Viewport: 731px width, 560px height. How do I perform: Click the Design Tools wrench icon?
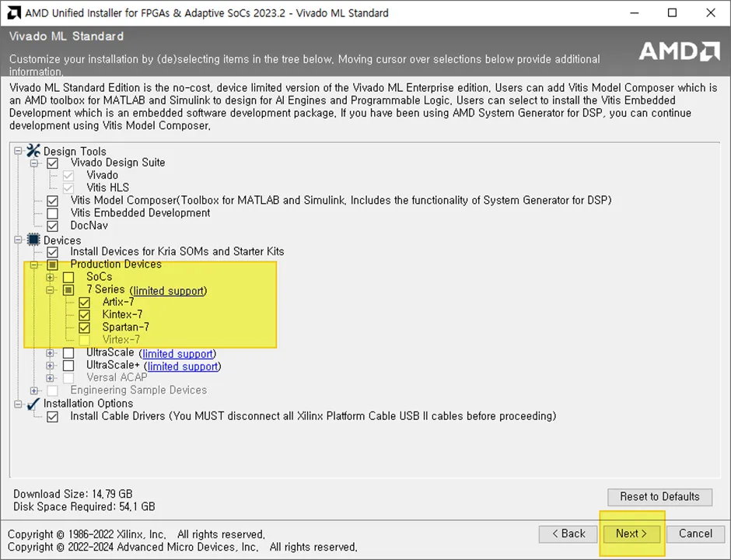coord(33,151)
